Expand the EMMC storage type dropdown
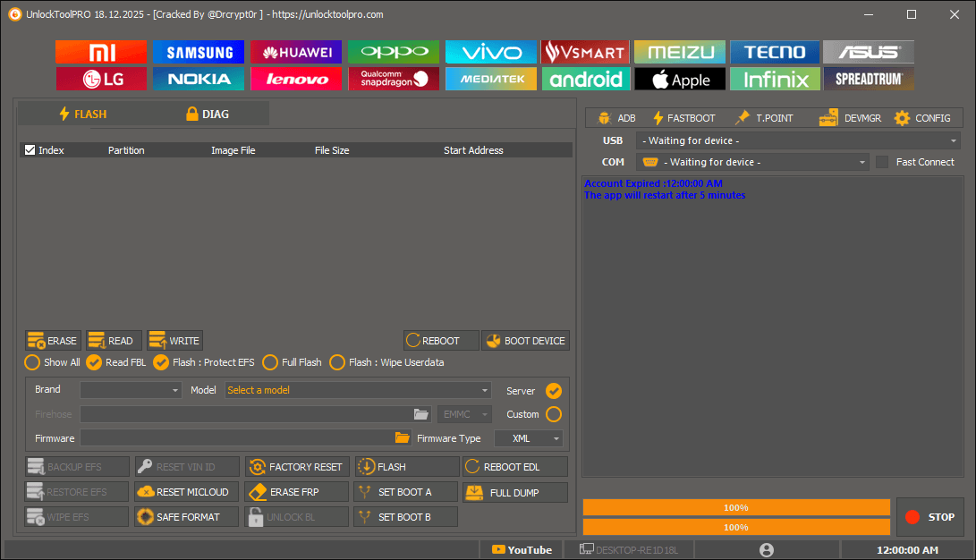Viewport: 976px width, 560px height. pyautogui.click(x=464, y=414)
